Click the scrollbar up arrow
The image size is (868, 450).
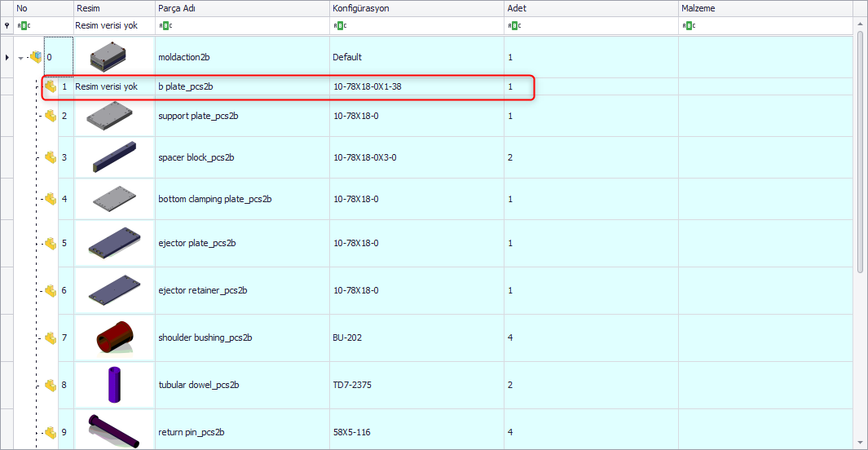(x=860, y=24)
